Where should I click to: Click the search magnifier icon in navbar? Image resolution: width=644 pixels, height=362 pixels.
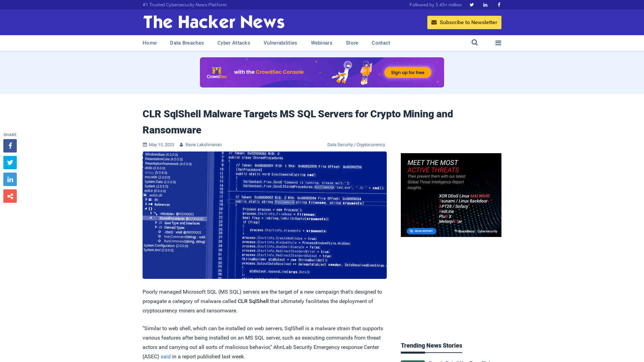click(x=475, y=43)
